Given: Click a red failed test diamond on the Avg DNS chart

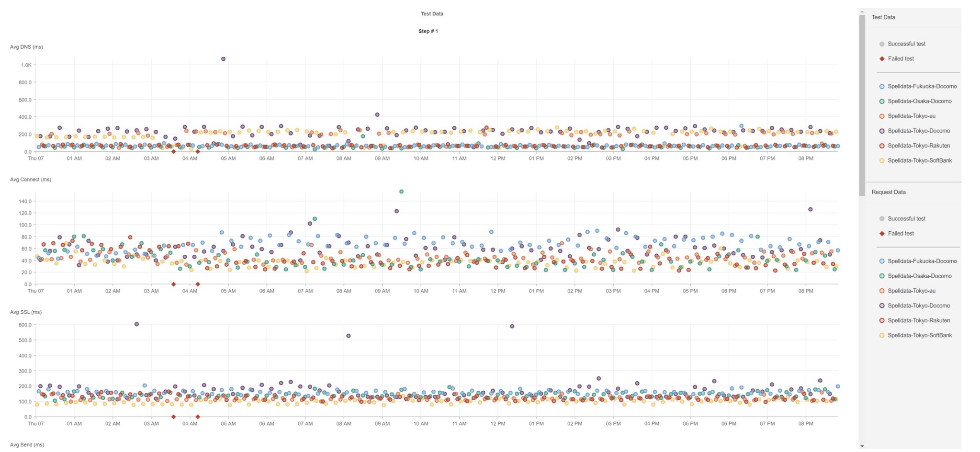Looking at the screenshot, I should click(x=173, y=152).
